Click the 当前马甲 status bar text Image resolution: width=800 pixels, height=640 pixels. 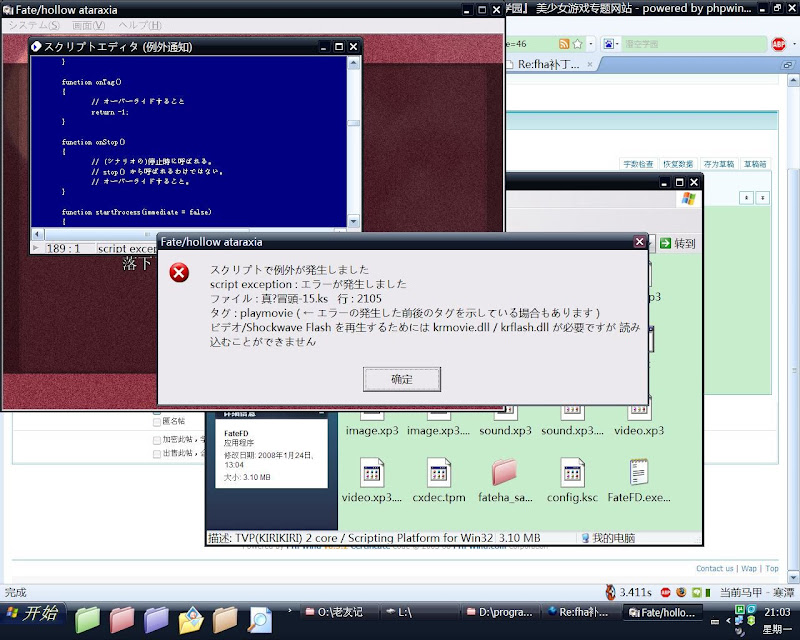click(x=757, y=593)
